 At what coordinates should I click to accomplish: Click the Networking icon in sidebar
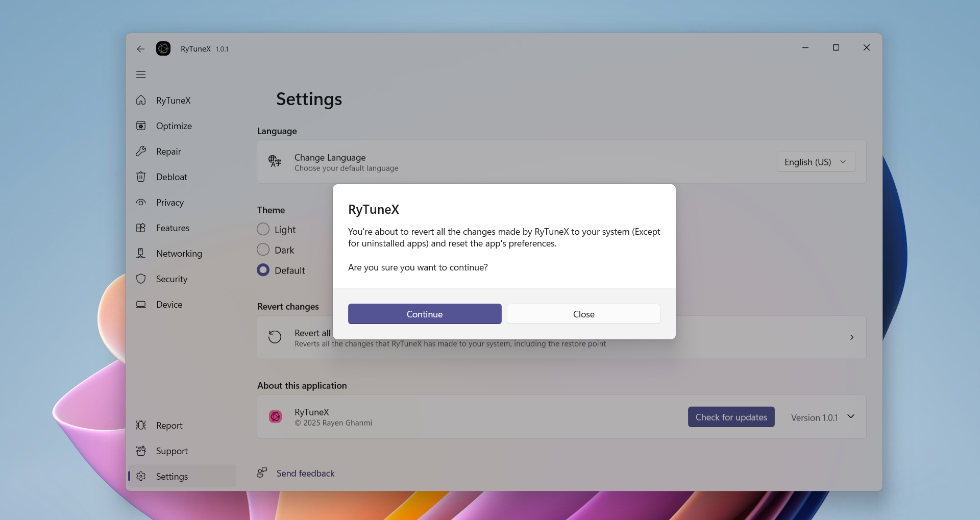coord(141,253)
